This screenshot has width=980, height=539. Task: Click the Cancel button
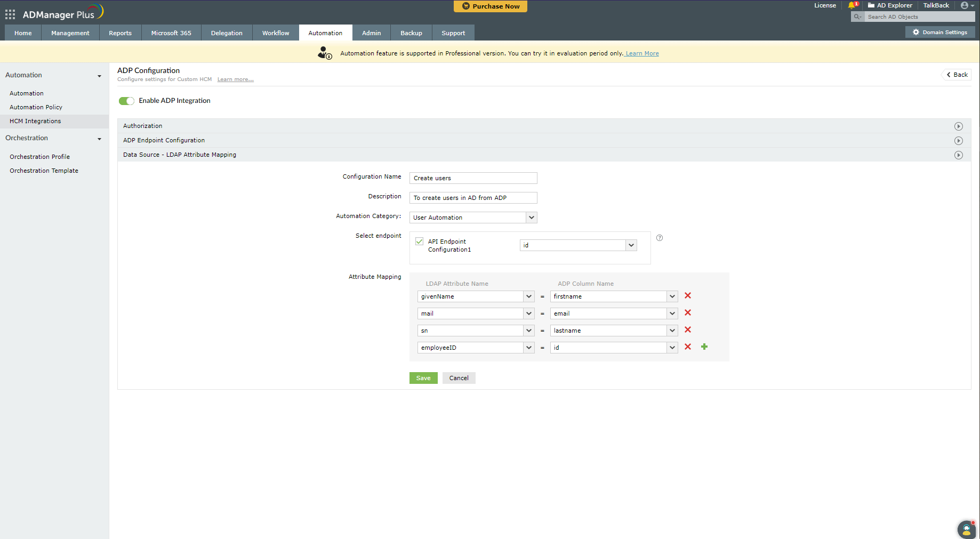point(459,378)
